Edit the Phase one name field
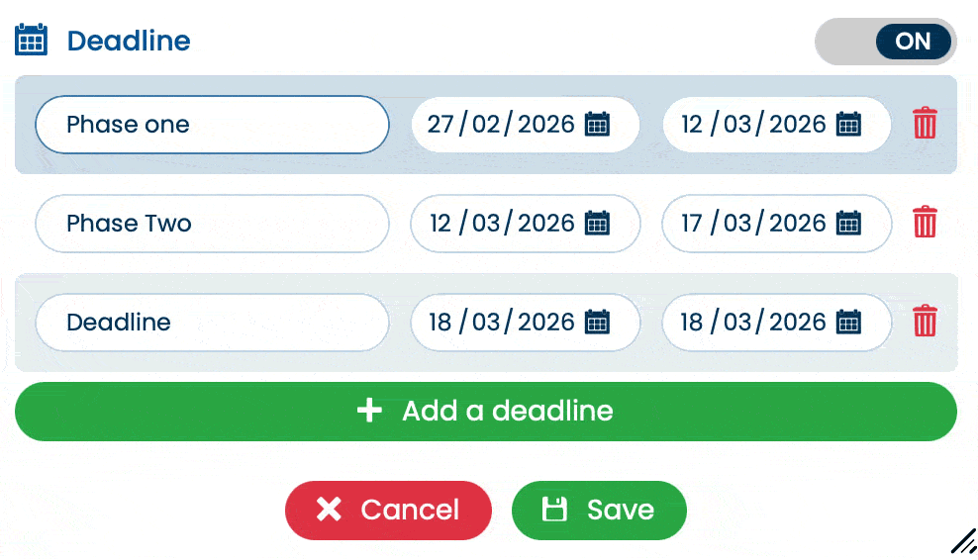Viewport: 978px width, 560px height. (212, 125)
